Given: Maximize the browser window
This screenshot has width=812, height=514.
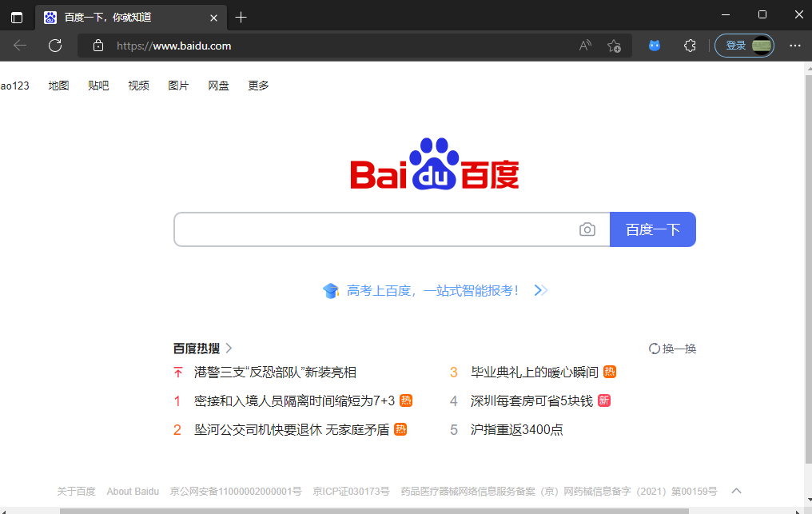Looking at the screenshot, I should [762, 14].
